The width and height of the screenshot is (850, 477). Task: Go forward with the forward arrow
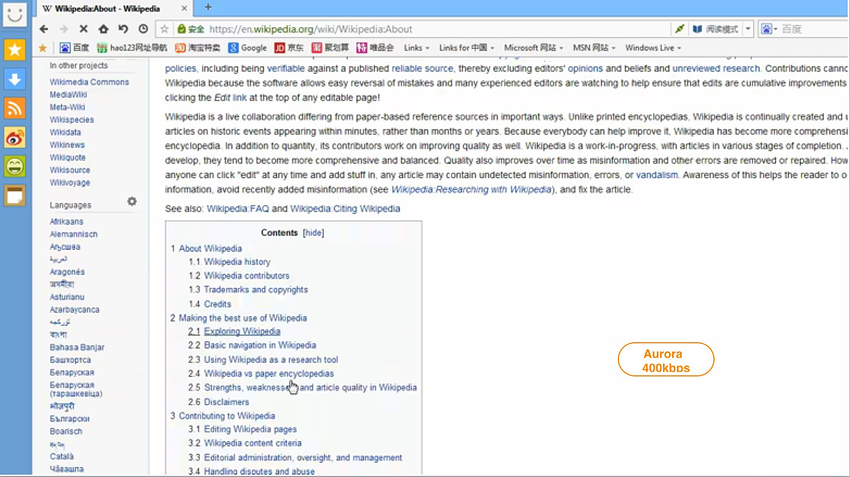(x=63, y=29)
